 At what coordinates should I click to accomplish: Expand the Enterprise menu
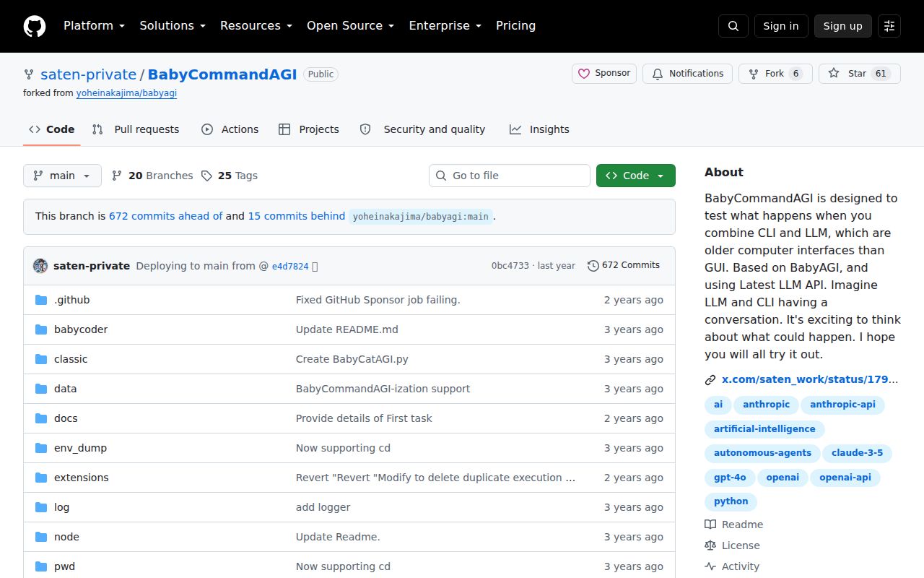tap(445, 26)
